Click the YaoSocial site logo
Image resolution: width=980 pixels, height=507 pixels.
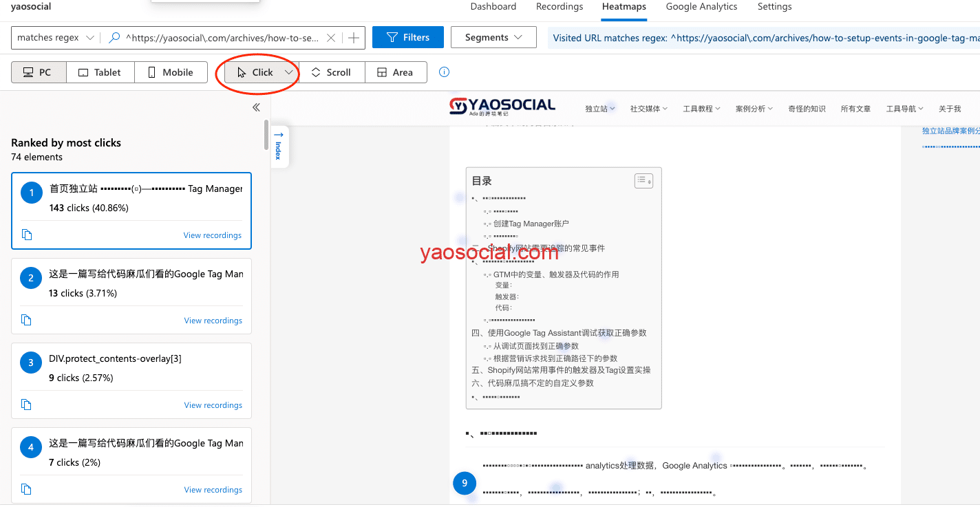tap(502, 107)
